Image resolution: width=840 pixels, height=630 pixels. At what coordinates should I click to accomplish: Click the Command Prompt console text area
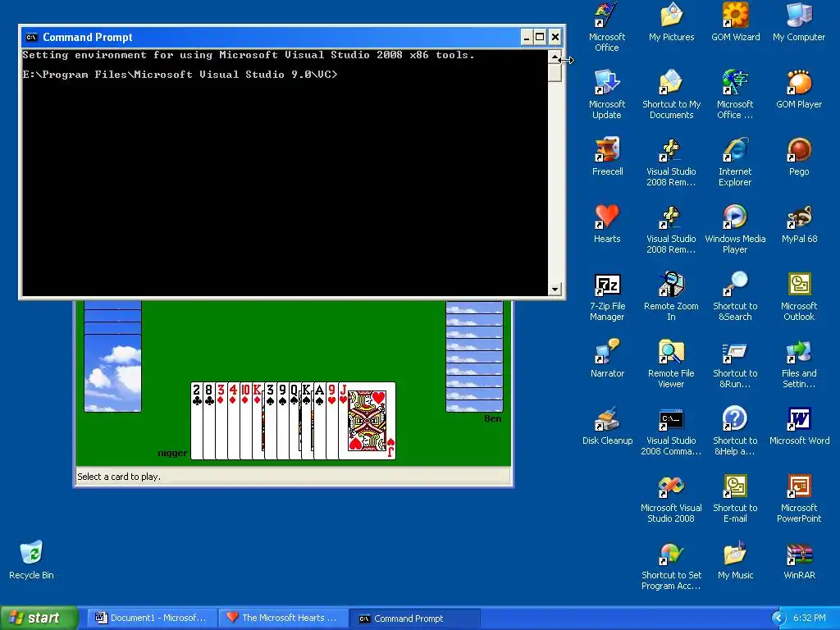coord(285,173)
